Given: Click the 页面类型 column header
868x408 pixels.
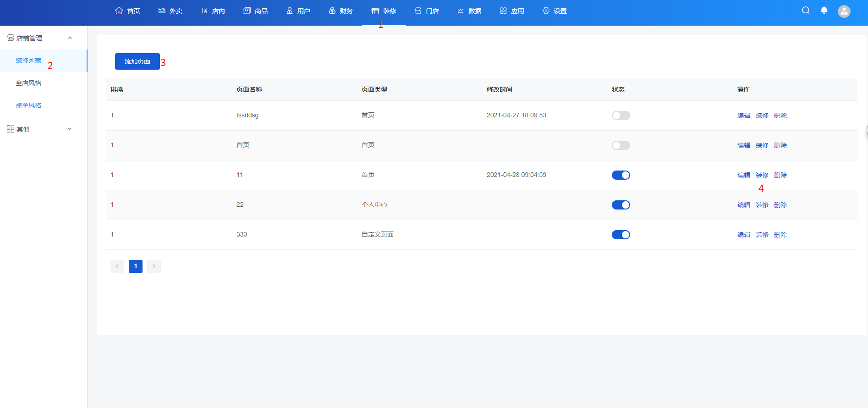Looking at the screenshot, I should 374,89.
